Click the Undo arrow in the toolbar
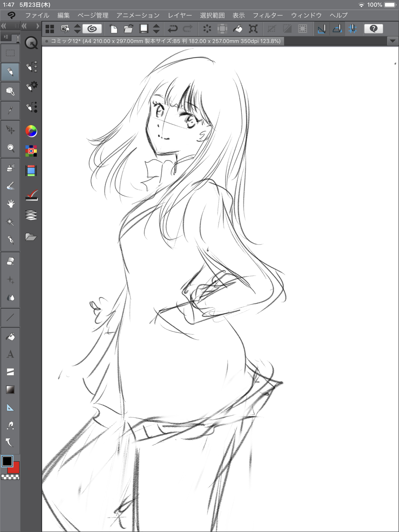This screenshot has width=399, height=532. pos(172,29)
